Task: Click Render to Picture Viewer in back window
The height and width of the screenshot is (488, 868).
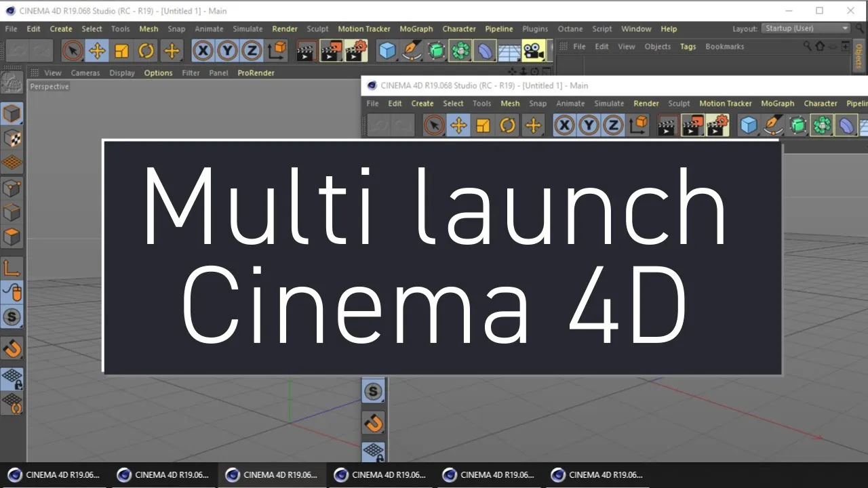Action: [x=331, y=51]
